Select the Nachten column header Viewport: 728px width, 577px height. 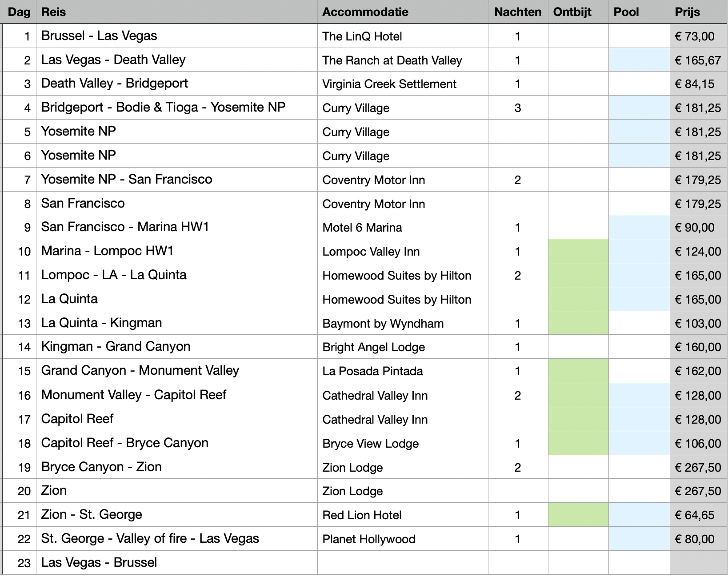coord(517,12)
